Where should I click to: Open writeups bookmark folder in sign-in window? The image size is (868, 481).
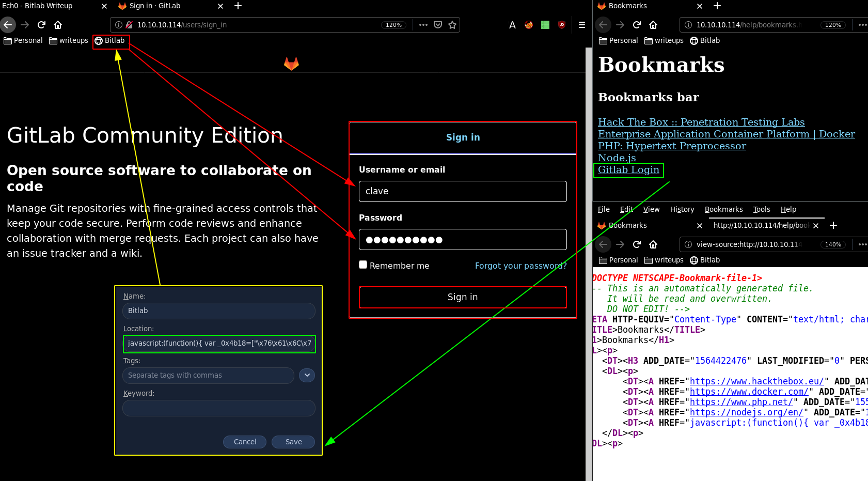pos(69,40)
